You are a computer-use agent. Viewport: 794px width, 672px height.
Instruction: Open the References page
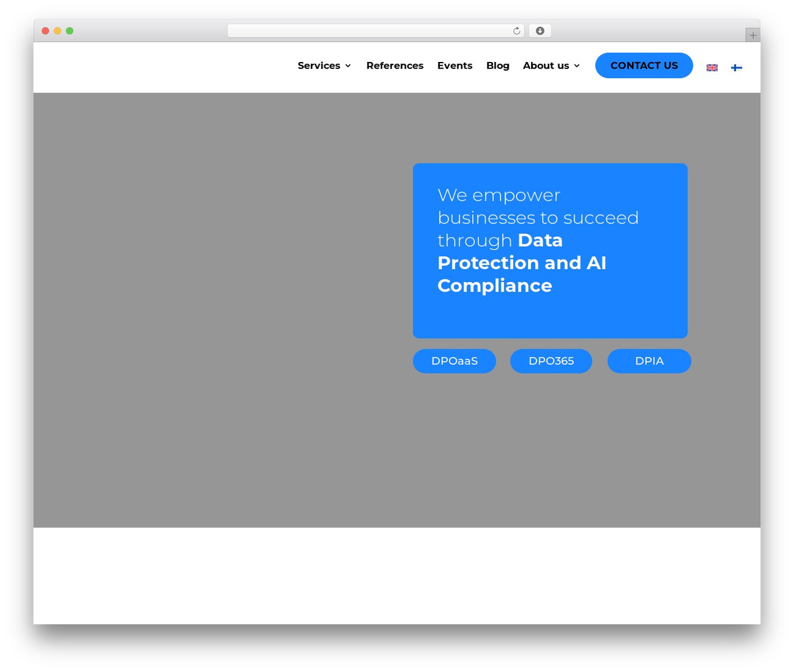pyautogui.click(x=395, y=66)
